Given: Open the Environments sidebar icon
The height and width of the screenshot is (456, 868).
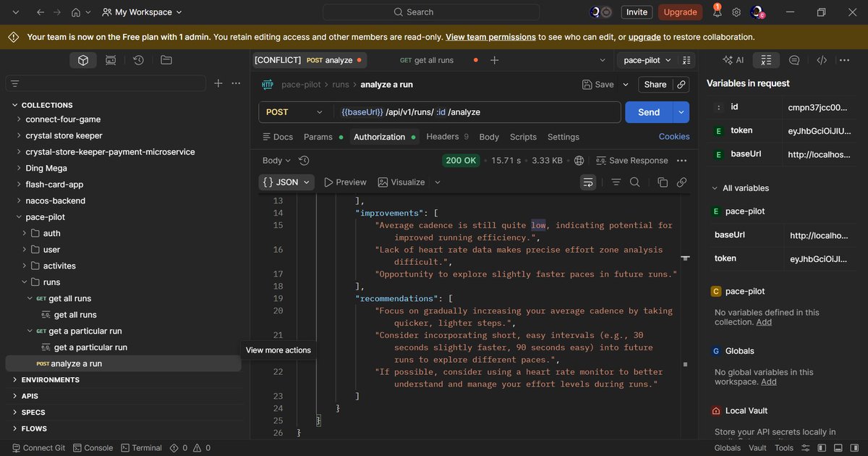Looking at the screenshot, I should coord(111,60).
